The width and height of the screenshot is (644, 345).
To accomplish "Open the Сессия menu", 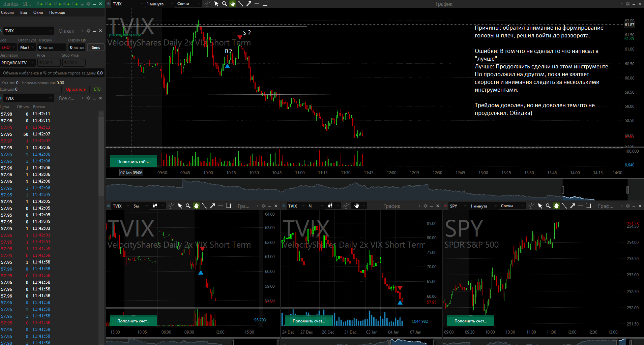I will [7, 12].
